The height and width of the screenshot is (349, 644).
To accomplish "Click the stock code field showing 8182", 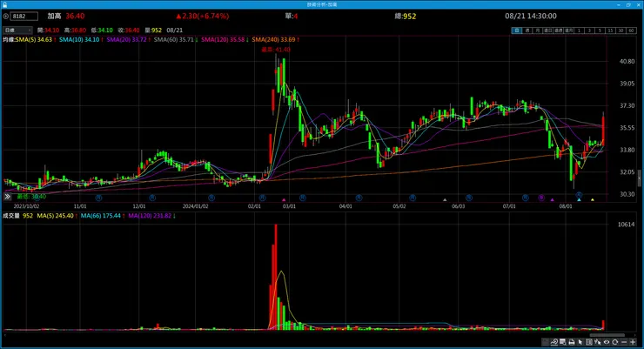I will [24, 17].
